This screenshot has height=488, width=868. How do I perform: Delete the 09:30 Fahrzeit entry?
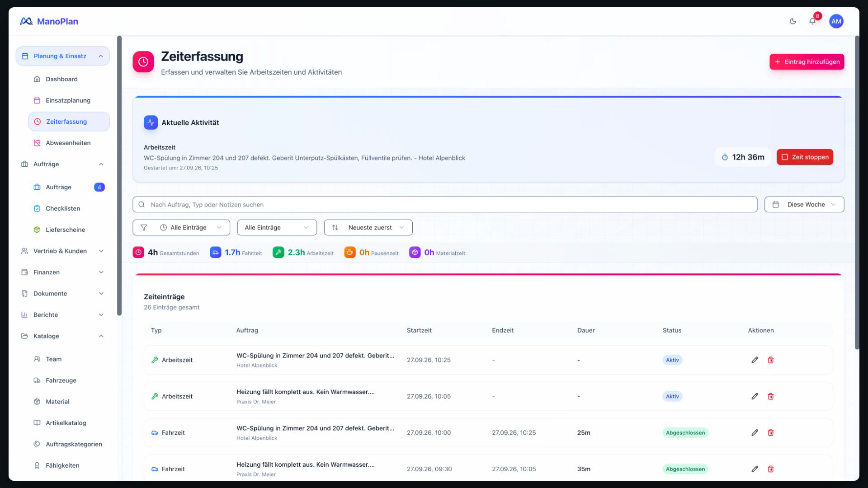pyautogui.click(x=771, y=469)
